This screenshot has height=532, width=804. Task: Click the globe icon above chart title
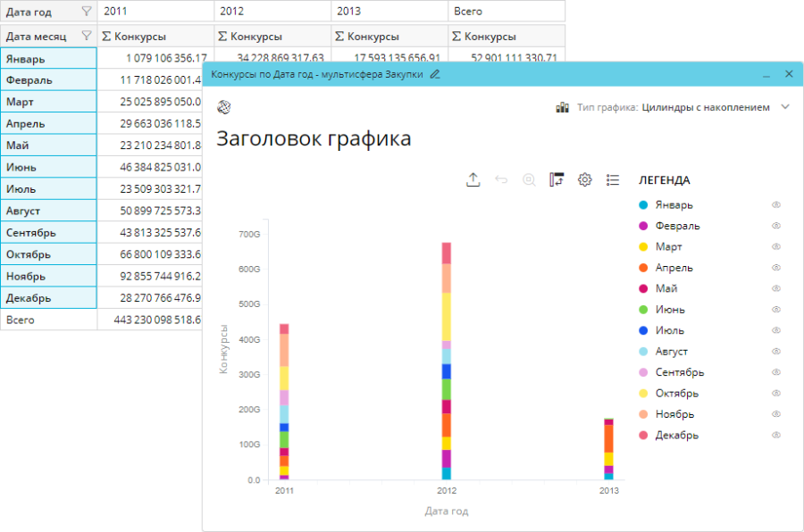[224, 107]
